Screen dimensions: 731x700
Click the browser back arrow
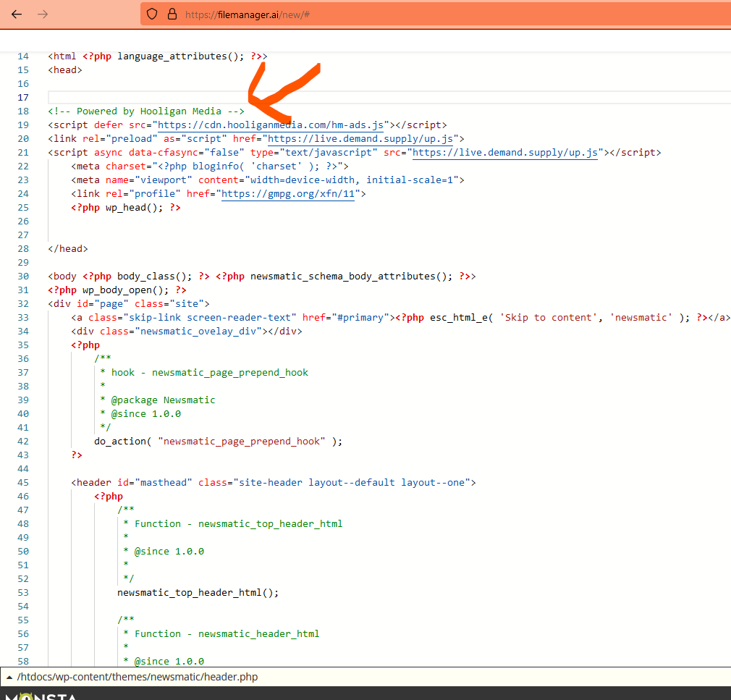coord(17,14)
